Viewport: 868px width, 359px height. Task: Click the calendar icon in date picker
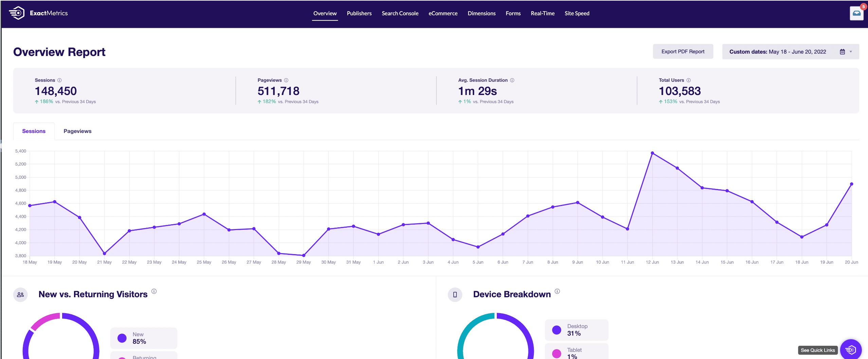(842, 52)
